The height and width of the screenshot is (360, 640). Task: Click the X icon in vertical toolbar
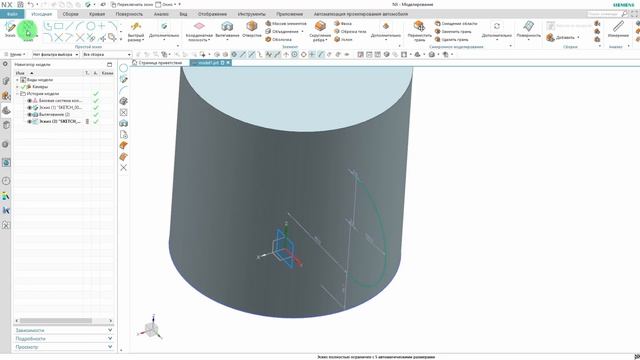coord(124,168)
